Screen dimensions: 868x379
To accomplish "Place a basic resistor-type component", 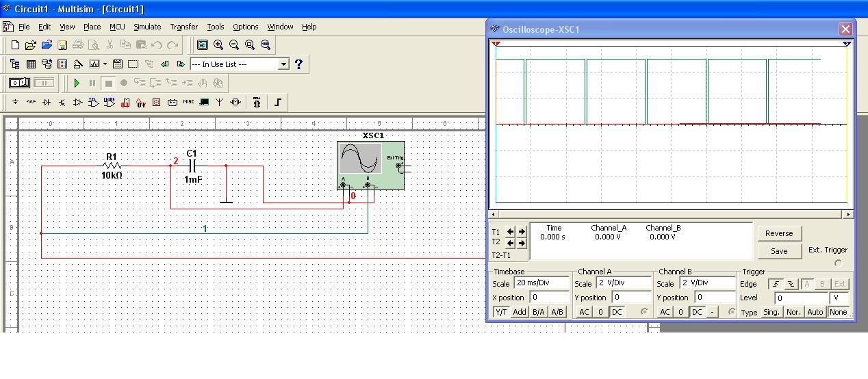I will (31, 103).
